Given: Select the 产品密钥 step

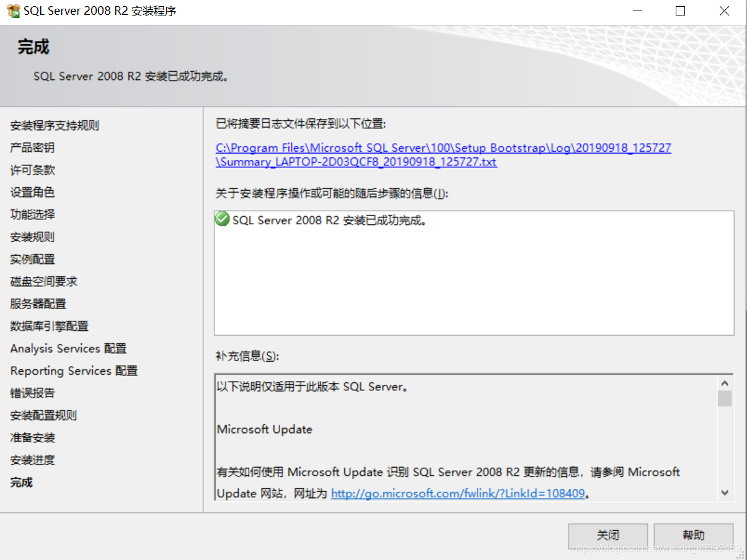Looking at the screenshot, I should 32,148.
